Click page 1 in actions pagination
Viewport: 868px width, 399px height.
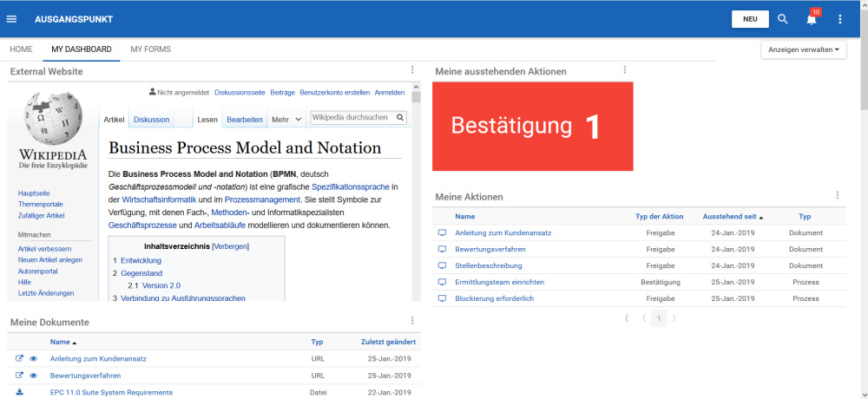click(659, 318)
